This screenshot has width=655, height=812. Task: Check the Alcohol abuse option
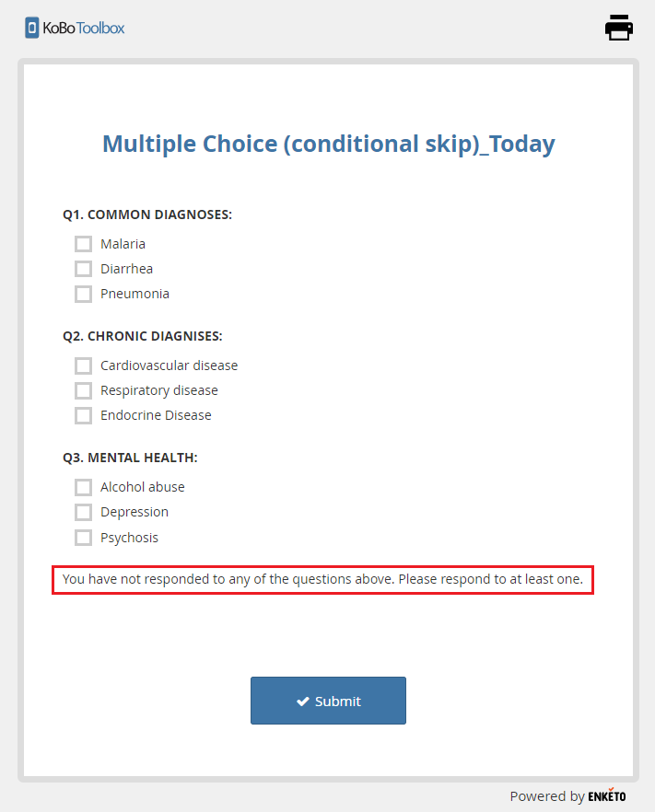coord(83,487)
